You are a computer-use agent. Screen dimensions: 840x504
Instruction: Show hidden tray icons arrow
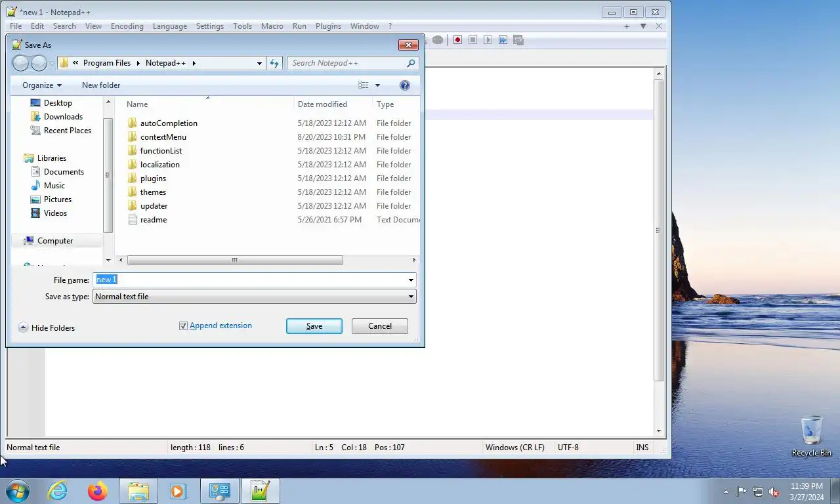(x=726, y=492)
